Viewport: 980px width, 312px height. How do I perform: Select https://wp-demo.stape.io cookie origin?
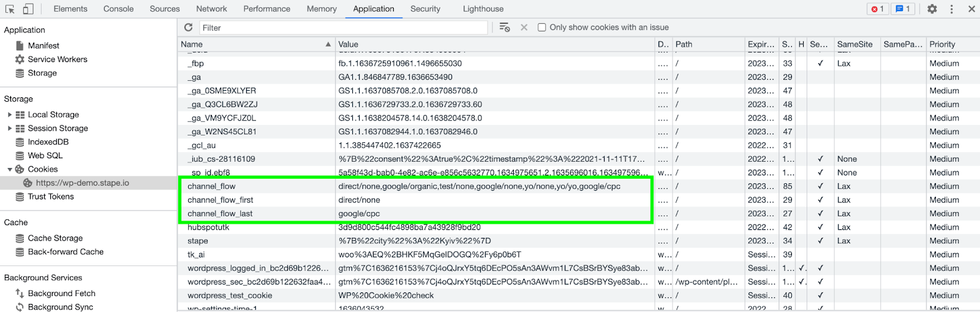point(82,183)
